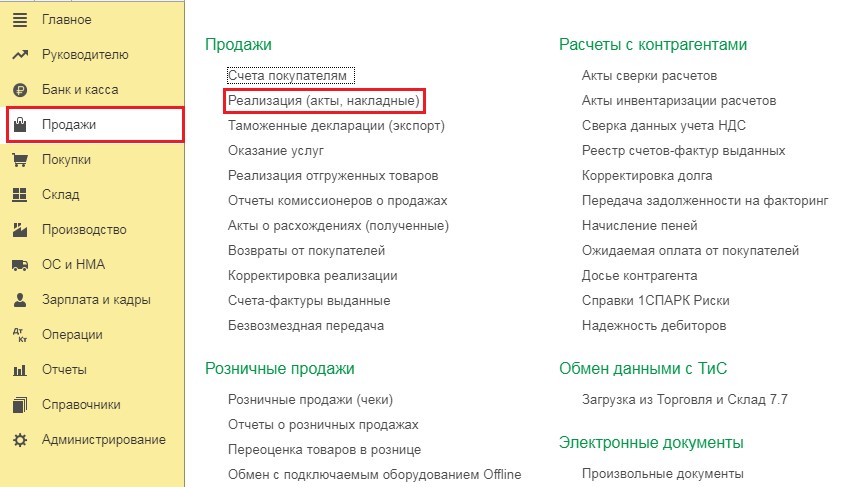Click the gear icon beside Администрирование
This screenshot has width=865, height=487.
20,440
